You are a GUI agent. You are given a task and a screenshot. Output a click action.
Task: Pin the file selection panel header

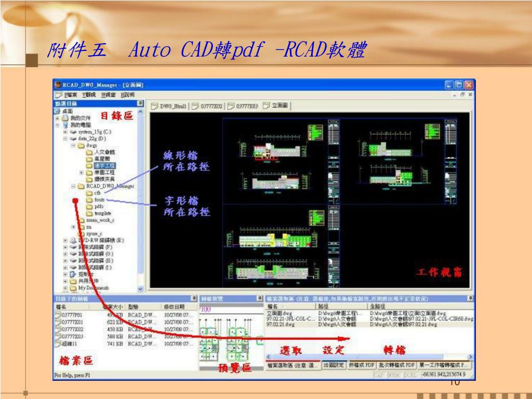coord(470,298)
